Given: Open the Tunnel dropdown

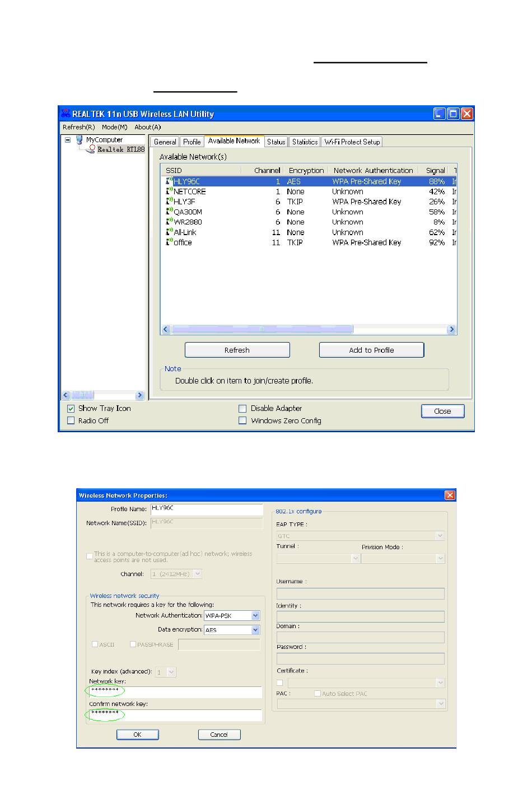Looking at the screenshot, I should pyautogui.click(x=355, y=558).
